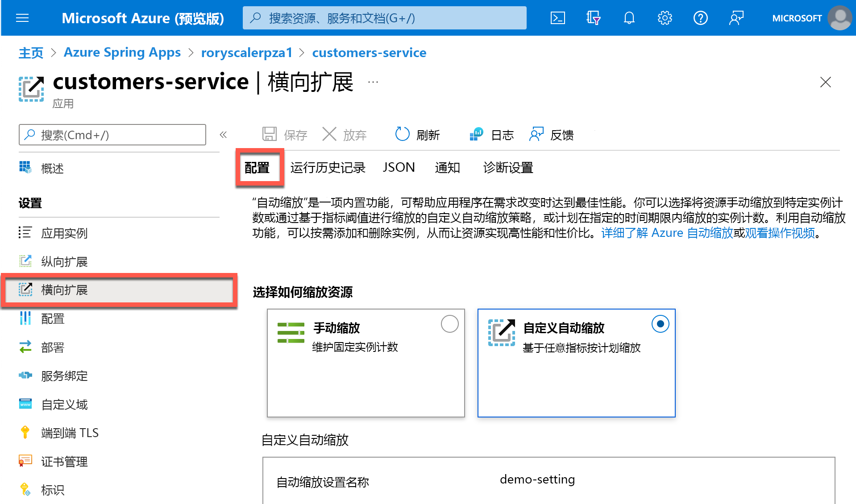Focus the top search resources box
This screenshot has width=856, height=504.
click(385, 18)
